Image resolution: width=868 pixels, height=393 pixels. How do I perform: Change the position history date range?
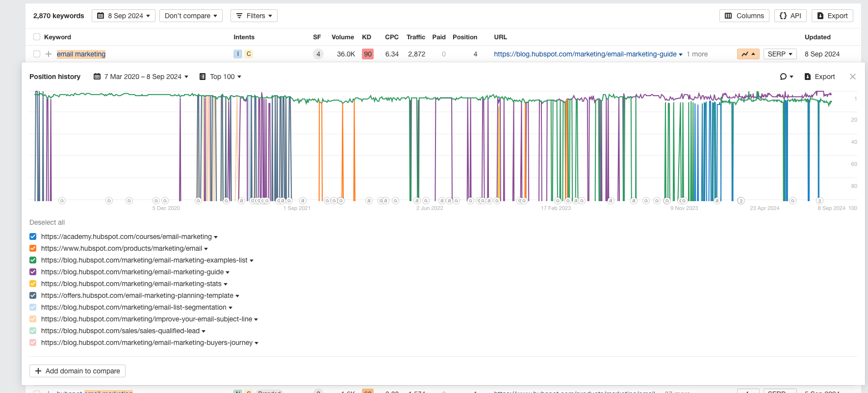coord(141,77)
